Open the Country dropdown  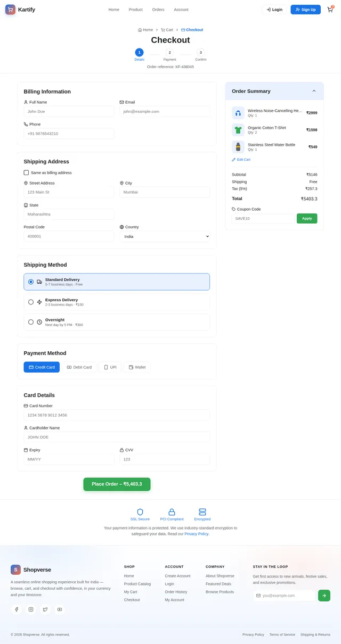[165, 236]
